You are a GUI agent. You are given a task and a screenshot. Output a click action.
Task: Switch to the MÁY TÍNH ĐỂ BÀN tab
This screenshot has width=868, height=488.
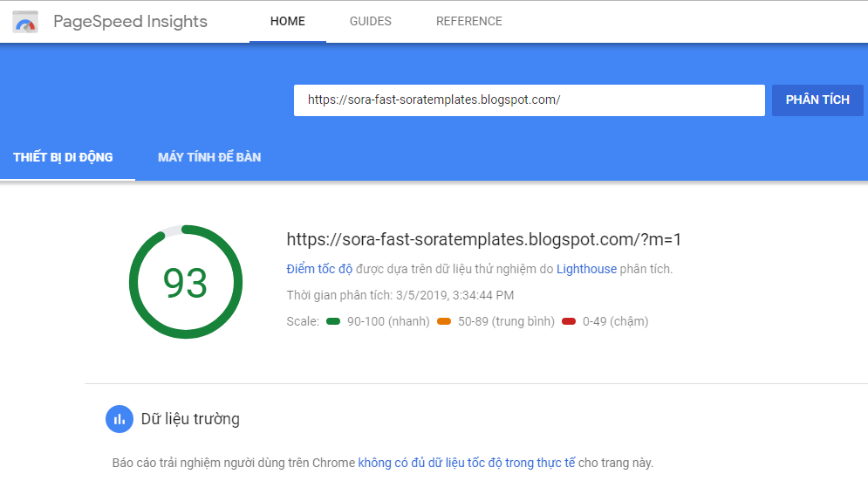[209, 157]
